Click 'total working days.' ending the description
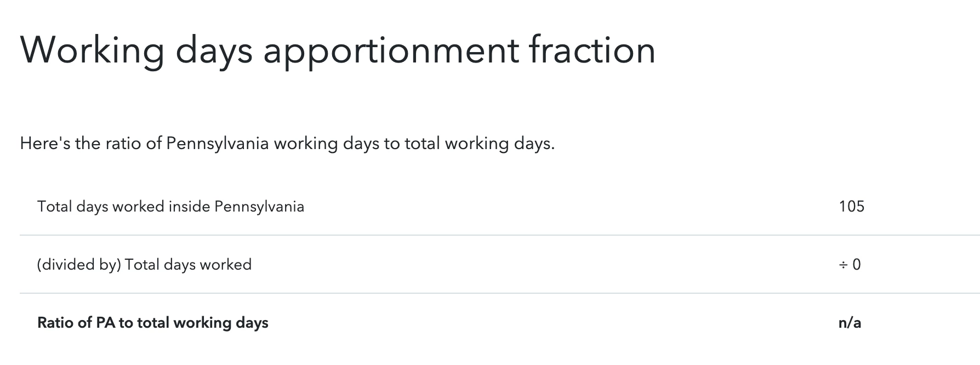This screenshot has height=365, width=980. click(x=480, y=144)
